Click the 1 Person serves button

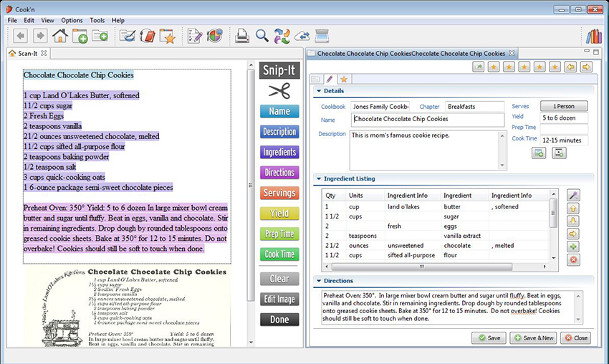[x=564, y=106]
